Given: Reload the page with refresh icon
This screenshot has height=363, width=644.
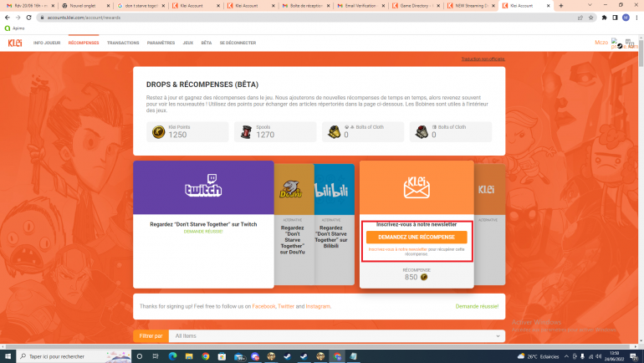Looking at the screenshot, I should pyautogui.click(x=28, y=18).
